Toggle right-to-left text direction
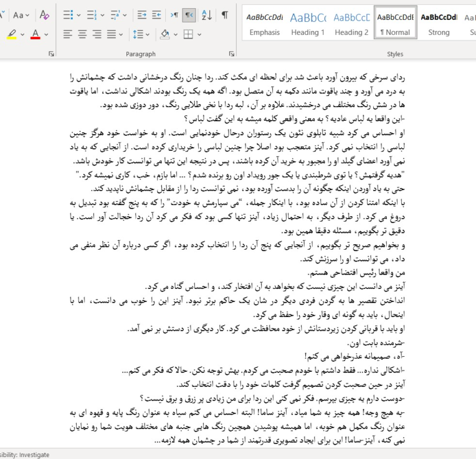Screen dimensions: 476x459 pos(189,15)
